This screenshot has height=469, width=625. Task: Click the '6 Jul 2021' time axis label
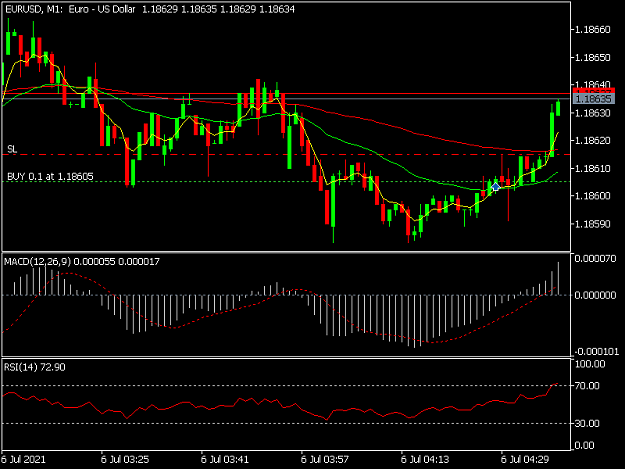[24, 459]
